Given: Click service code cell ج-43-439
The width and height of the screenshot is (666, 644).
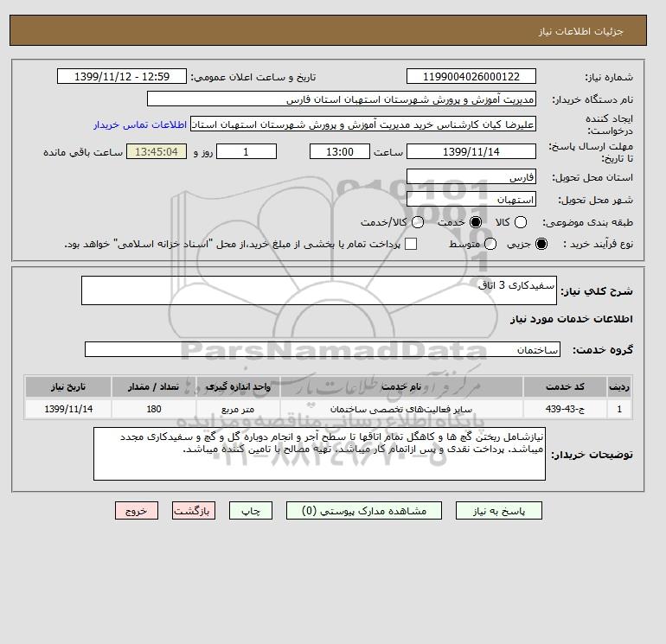Looking at the screenshot, I should 565,409.
